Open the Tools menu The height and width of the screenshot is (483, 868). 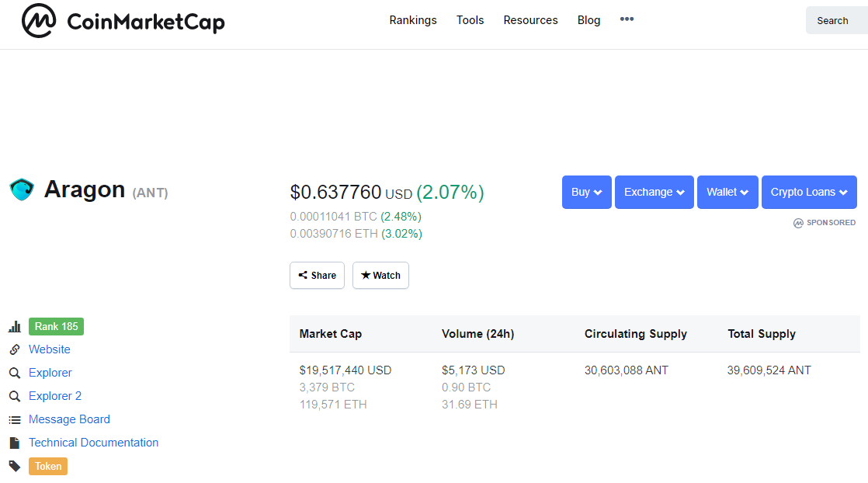pyautogui.click(x=470, y=20)
